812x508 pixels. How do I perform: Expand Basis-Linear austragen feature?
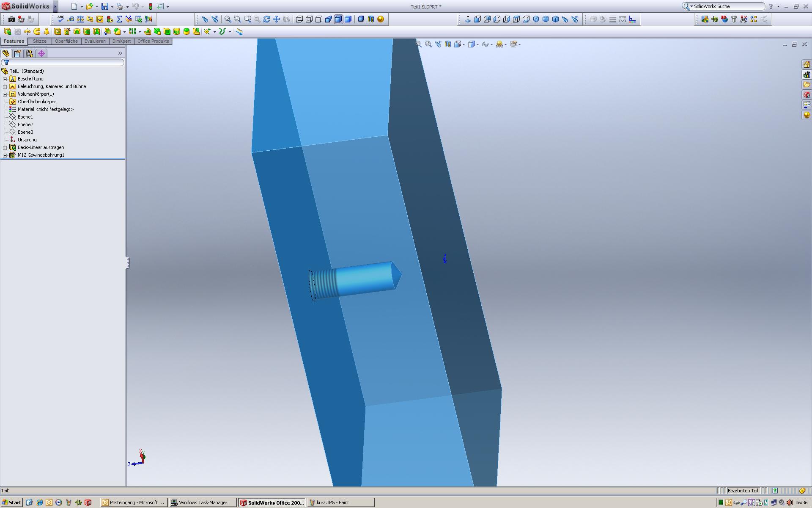[5, 147]
